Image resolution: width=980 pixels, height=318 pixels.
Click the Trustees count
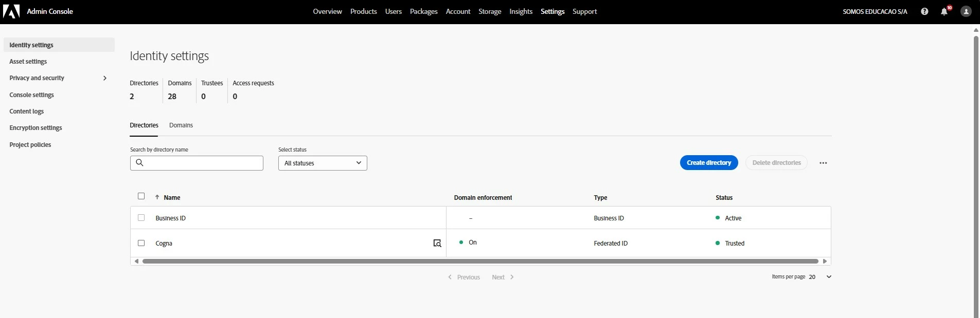tap(203, 97)
